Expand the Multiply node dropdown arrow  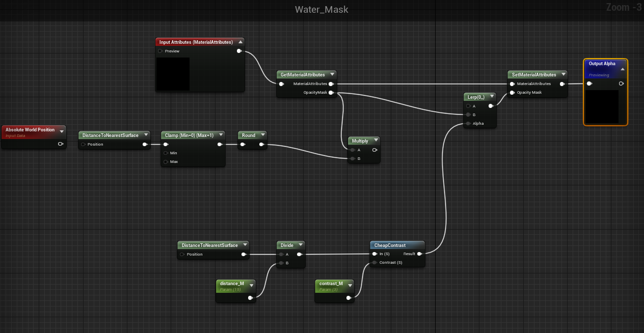[375, 141]
